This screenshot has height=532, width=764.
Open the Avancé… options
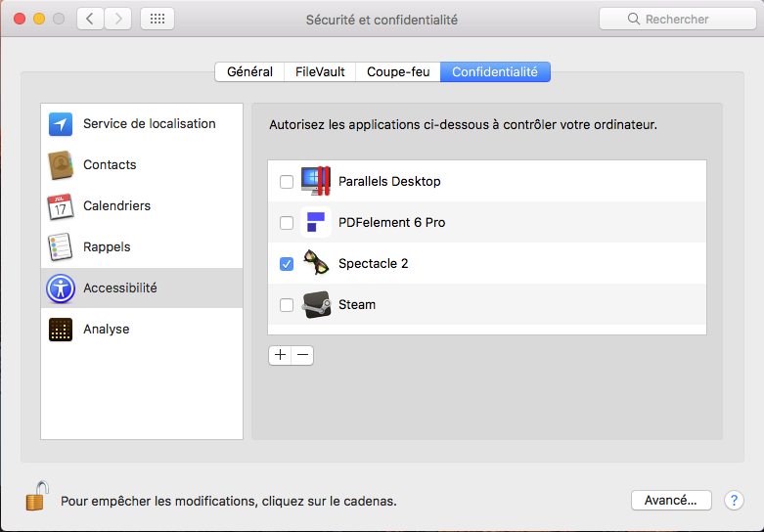pos(671,501)
